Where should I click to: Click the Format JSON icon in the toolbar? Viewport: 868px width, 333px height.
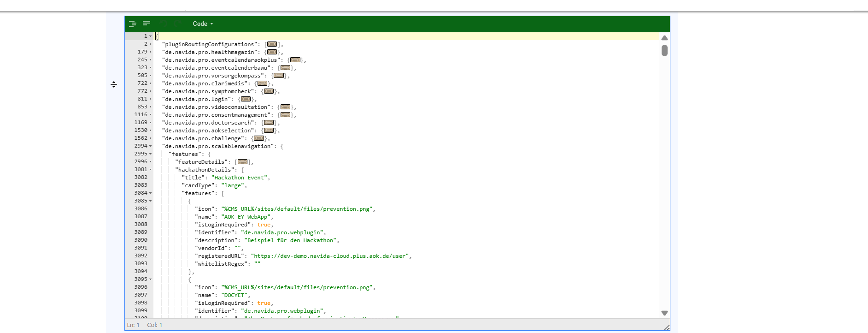click(133, 24)
